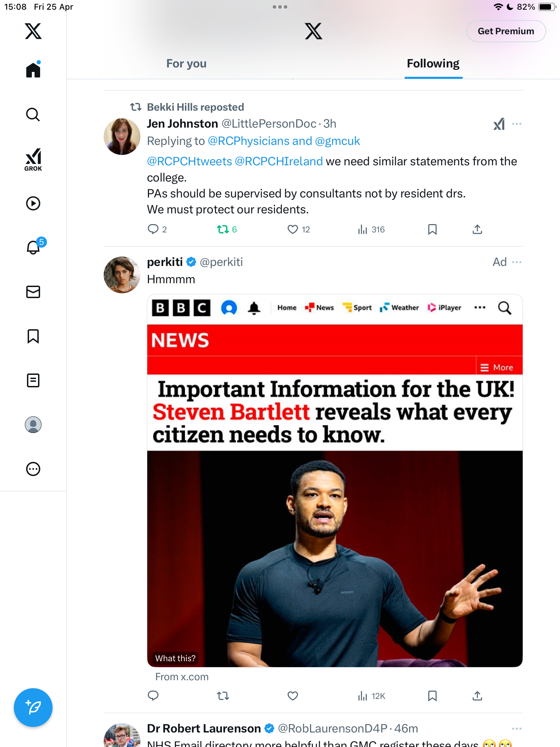Screen dimensions: 560x747
Task: Open Lists icon in the sidebar
Action: 33,380
